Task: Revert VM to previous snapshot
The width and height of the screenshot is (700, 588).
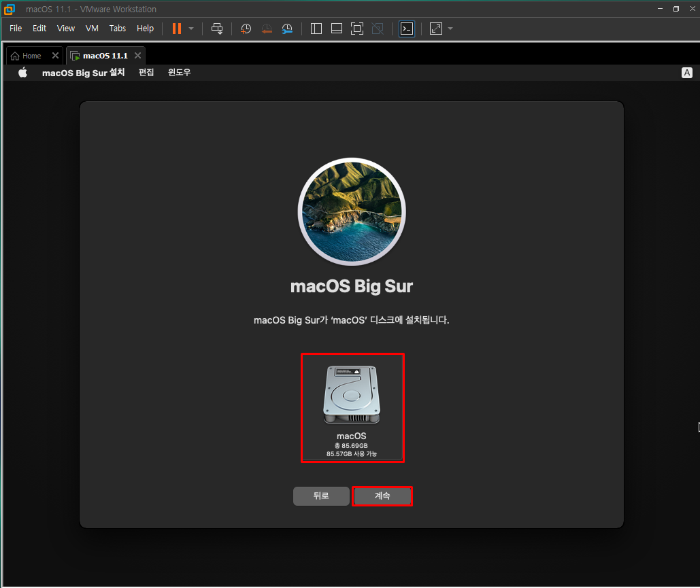Action: [x=267, y=29]
